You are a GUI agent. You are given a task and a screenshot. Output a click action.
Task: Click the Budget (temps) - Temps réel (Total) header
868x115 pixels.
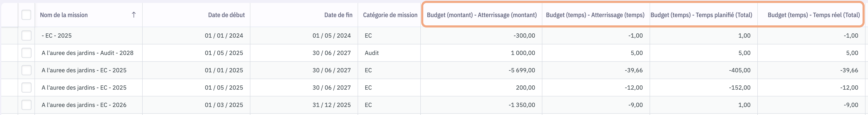[x=814, y=15]
